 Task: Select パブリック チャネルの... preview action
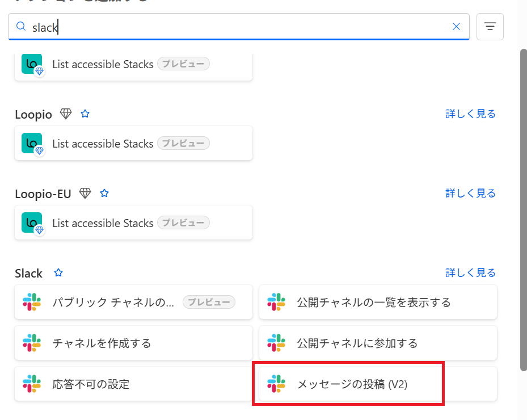tap(133, 302)
